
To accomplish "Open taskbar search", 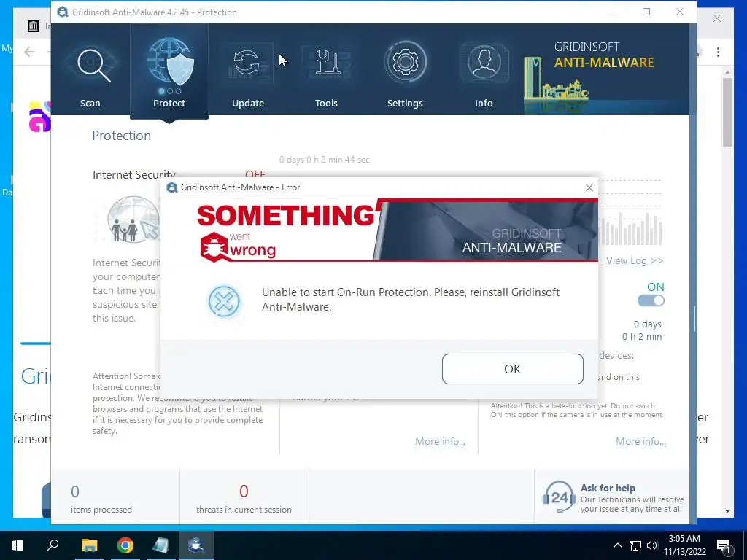I will [x=53, y=545].
